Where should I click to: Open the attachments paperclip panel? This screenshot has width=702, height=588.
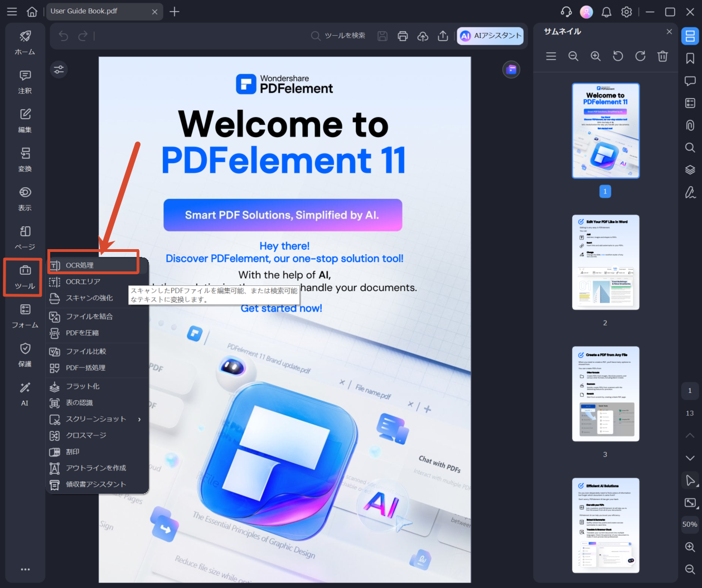[x=690, y=125]
